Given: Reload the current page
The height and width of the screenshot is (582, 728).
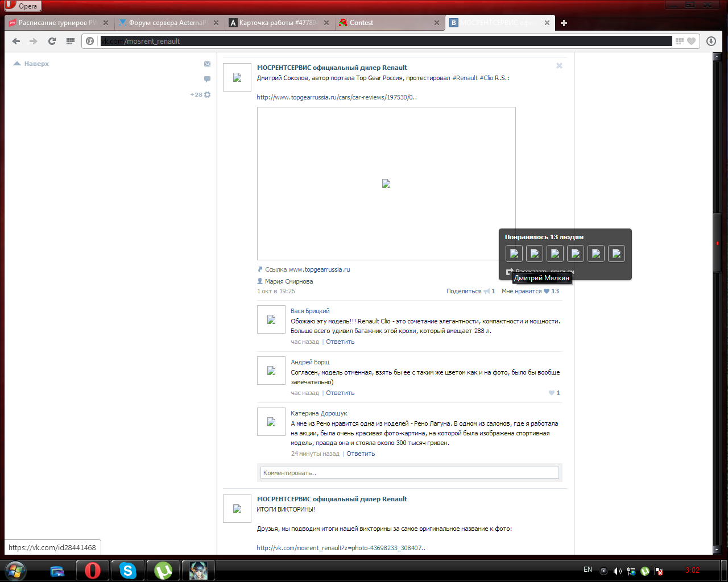Looking at the screenshot, I should [x=52, y=41].
